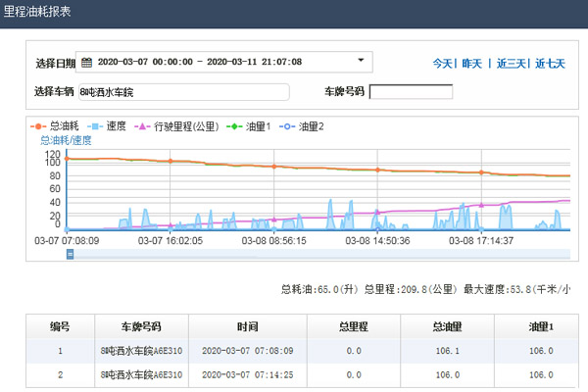Select the 昨天 quick filter link
Screen dimensions: 588x392
pyautogui.click(x=472, y=64)
